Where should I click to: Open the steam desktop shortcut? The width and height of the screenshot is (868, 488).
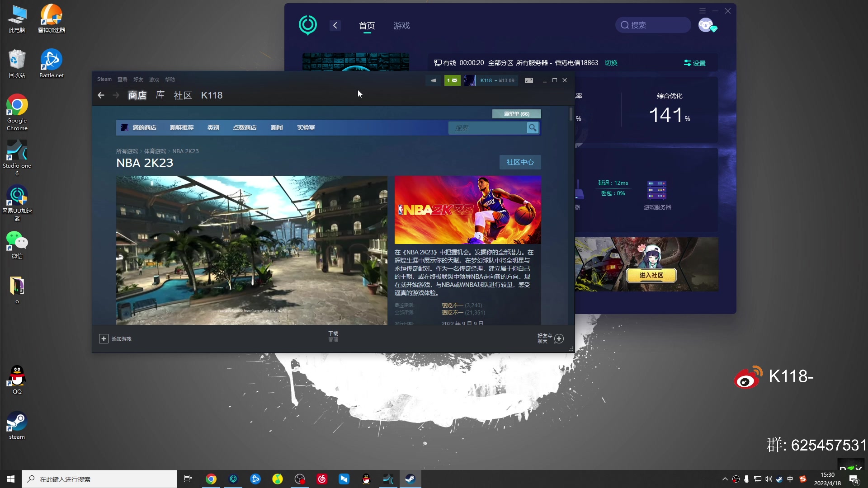17,425
